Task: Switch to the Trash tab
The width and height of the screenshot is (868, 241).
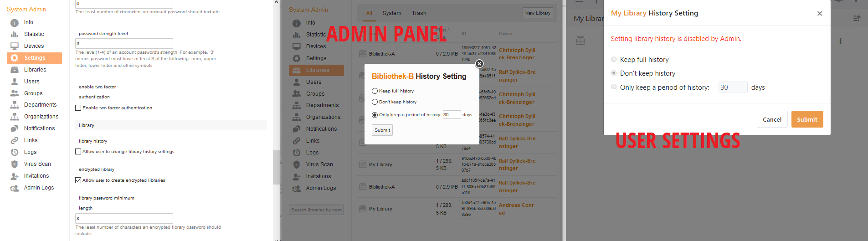Action: point(419,13)
